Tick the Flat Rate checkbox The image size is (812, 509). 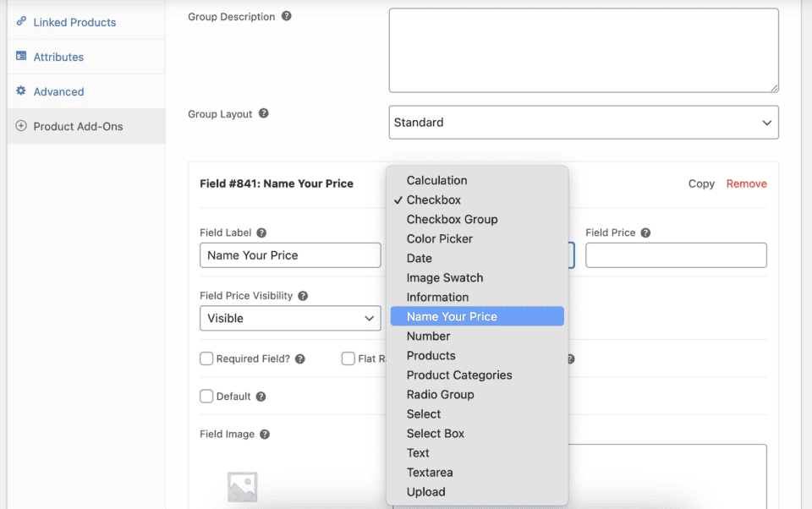click(348, 358)
